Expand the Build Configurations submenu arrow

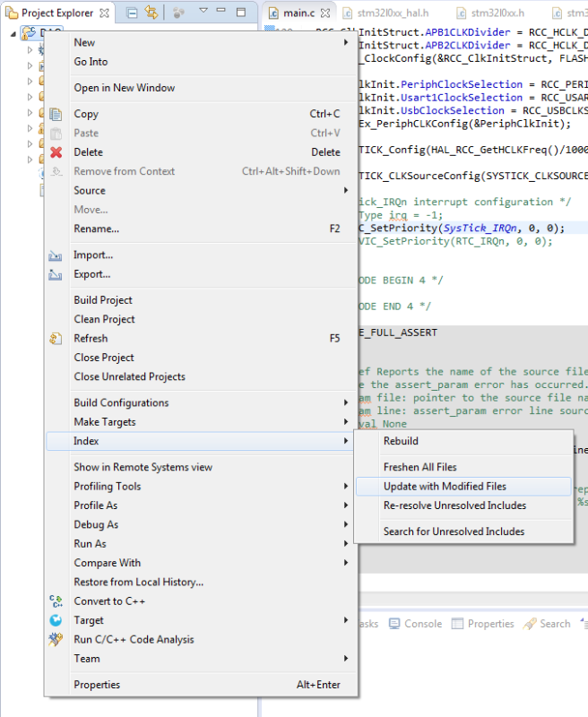click(x=346, y=402)
